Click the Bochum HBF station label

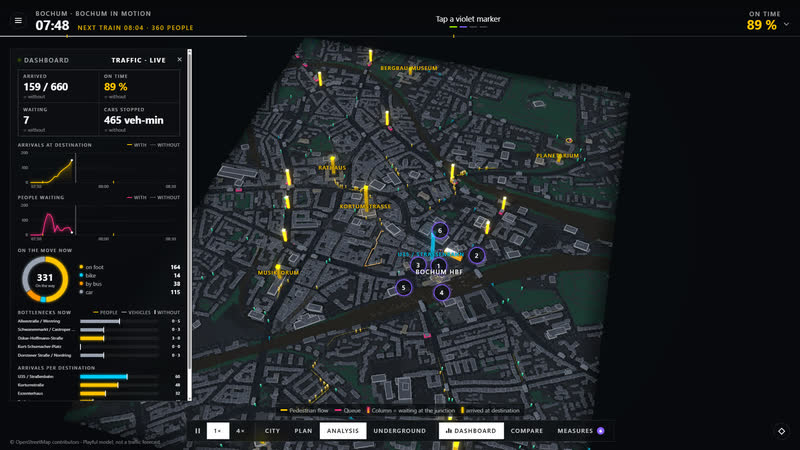pyautogui.click(x=439, y=272)
